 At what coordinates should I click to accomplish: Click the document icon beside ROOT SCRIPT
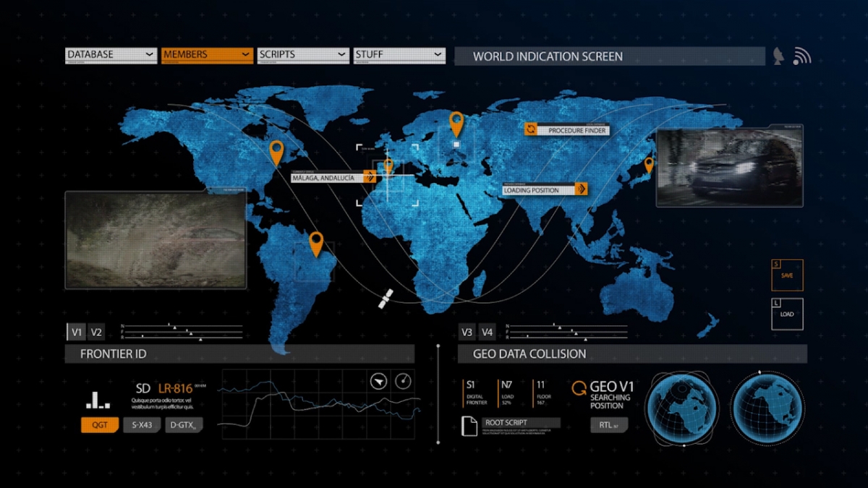tap(469, 426)
